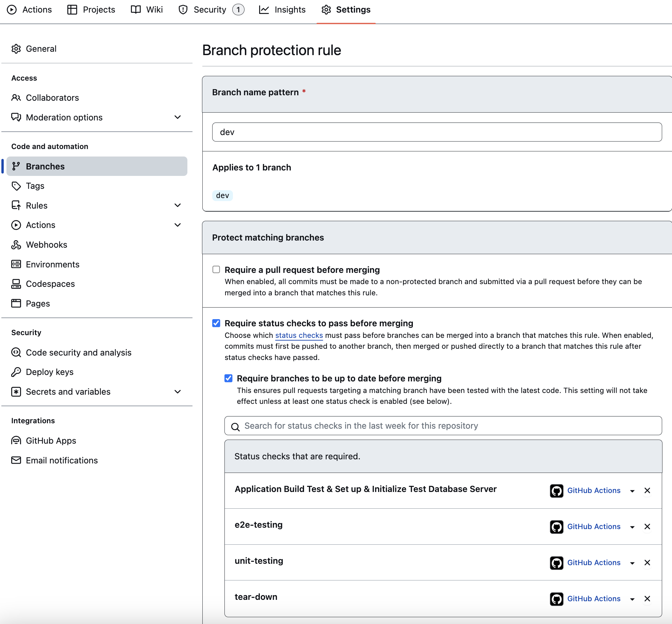Select the Settings tab

346,10
